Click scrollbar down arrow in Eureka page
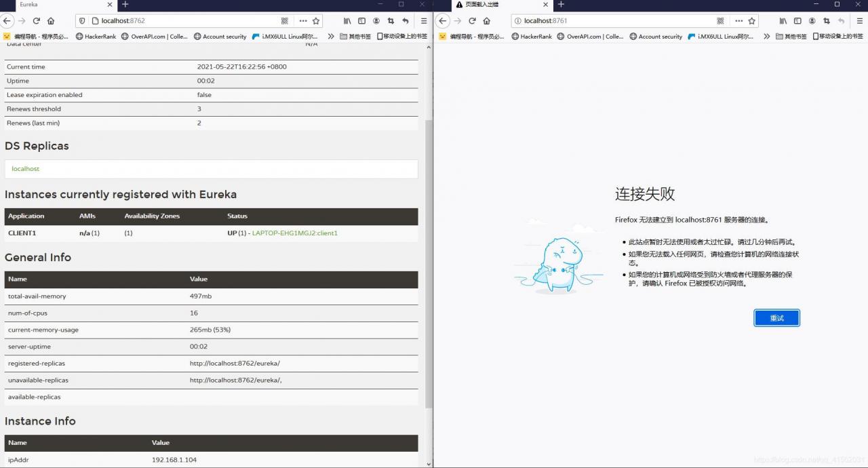Screen dimensions: 868x468 point(429,464)
